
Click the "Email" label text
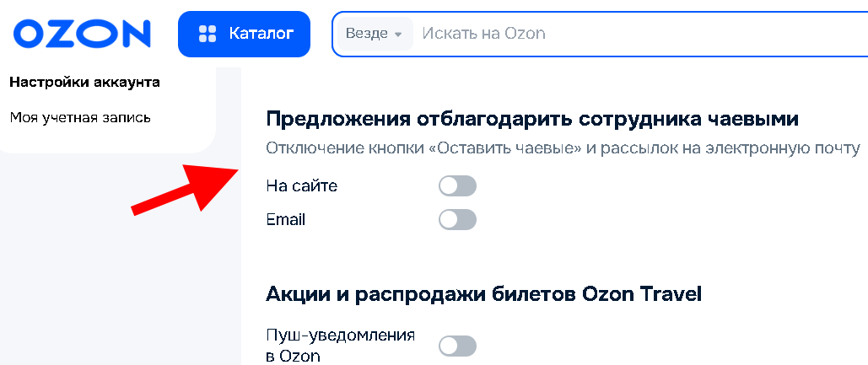coord(285,220)
